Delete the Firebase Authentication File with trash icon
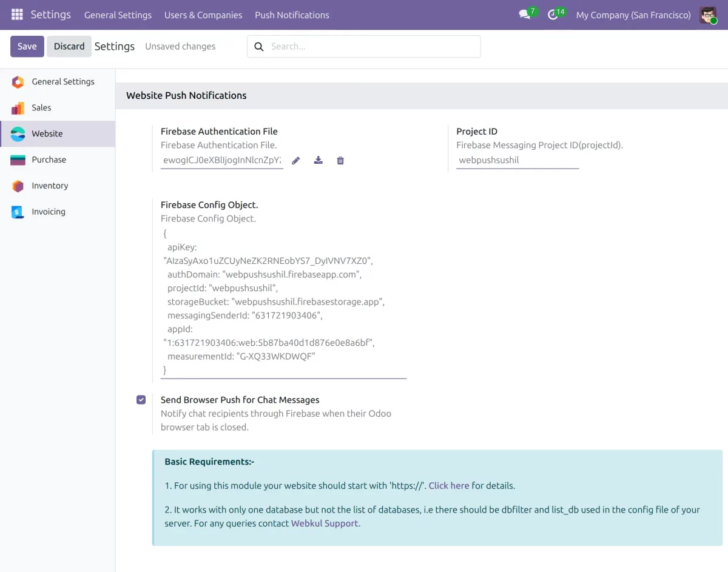Viewport: 728px width, 572px height. point(340,161)
